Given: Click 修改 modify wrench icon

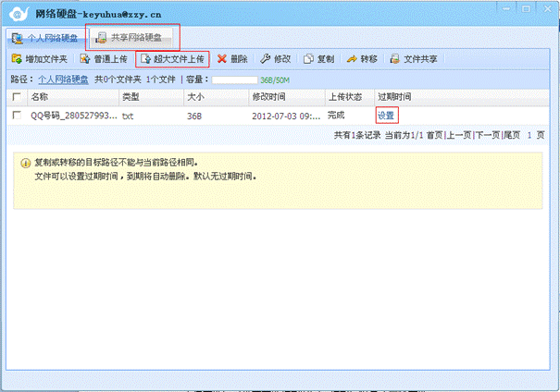Looking at the screenshot, I should pyautogui.click(x=266, y=59).
